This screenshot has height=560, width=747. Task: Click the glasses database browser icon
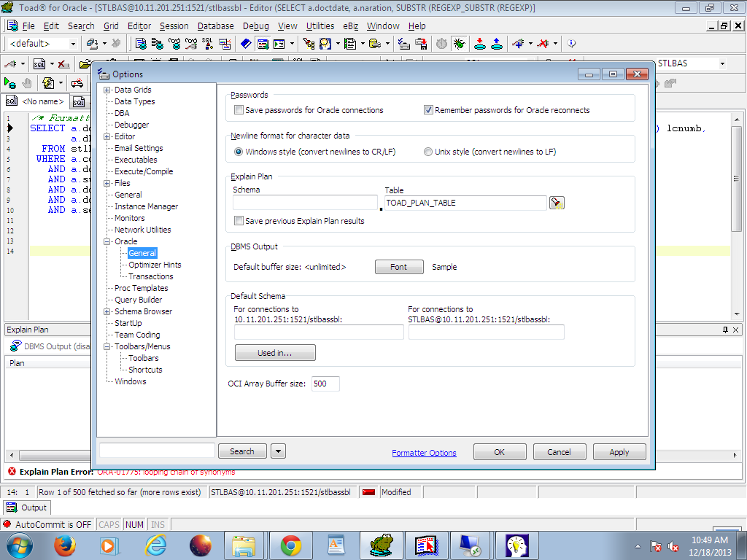coord(174,44)
